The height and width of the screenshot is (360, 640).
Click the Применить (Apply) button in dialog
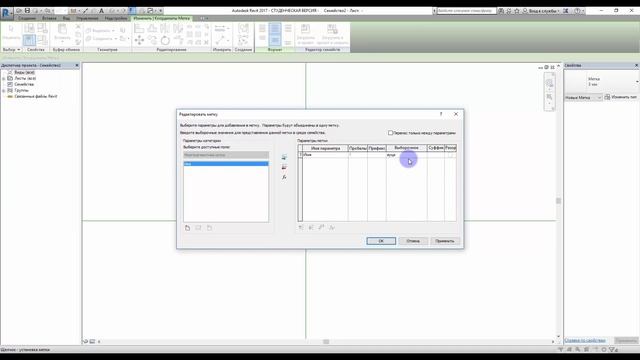point(445,241)
